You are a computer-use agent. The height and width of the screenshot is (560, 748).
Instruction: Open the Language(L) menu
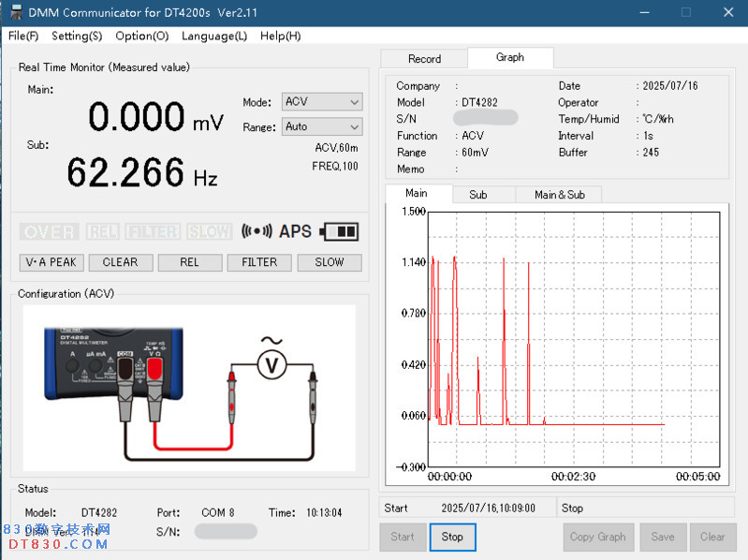pyautogui.click(x=214, y=36)
